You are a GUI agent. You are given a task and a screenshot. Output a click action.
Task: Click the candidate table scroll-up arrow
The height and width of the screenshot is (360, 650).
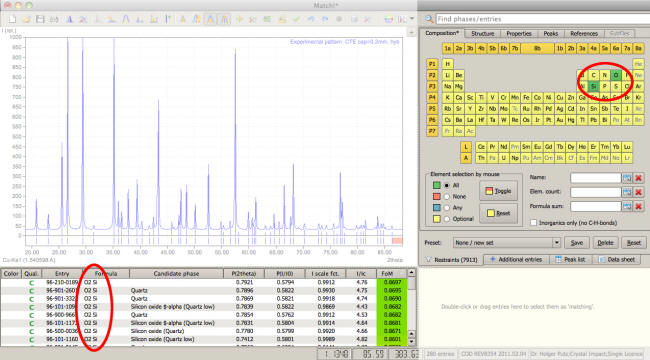tap(411, 273)
